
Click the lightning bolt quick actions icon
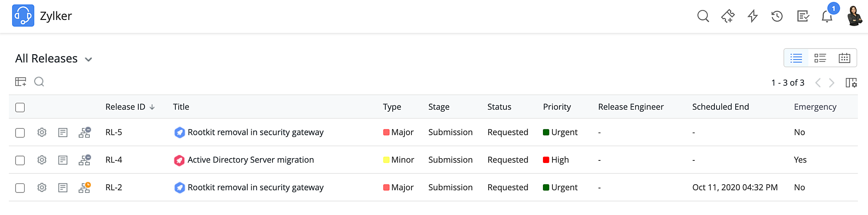[x=753, y=16]
